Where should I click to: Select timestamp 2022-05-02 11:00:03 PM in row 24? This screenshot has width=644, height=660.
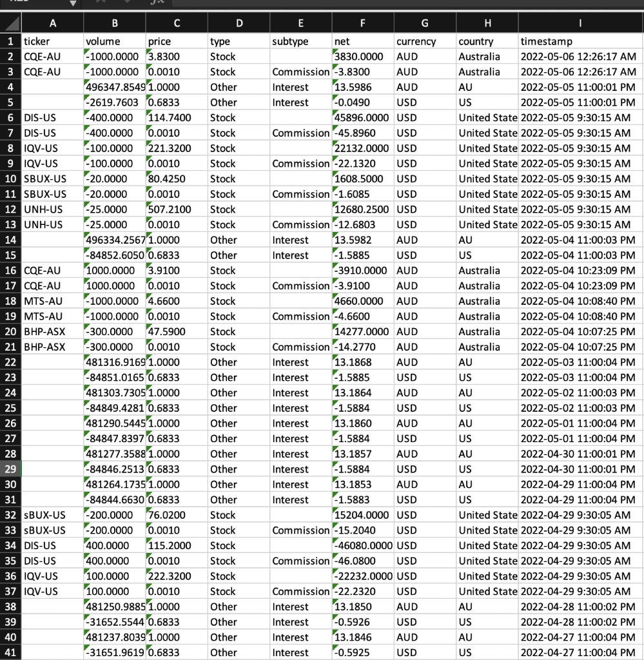click(581, 393)
